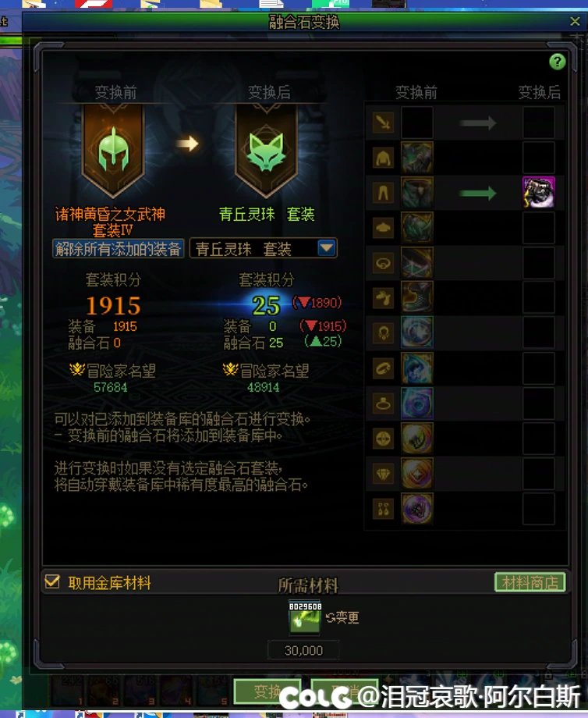Click the necklace slot equipment thumbnail
This screenshot has width=588, height=718.
(x=417, y=332)
